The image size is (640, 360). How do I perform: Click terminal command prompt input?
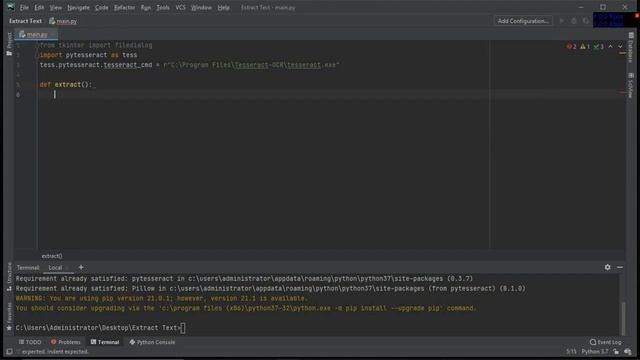click(x=100, y=328)
